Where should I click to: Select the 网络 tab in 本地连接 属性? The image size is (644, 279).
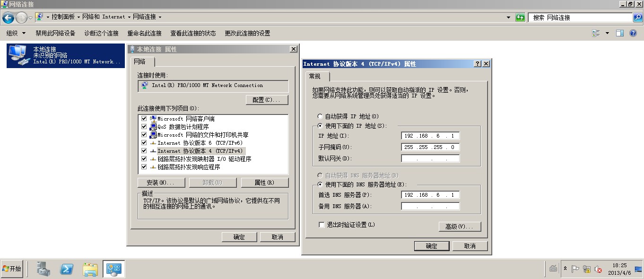143,62
